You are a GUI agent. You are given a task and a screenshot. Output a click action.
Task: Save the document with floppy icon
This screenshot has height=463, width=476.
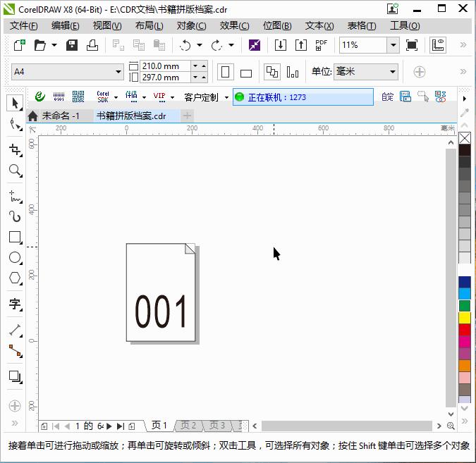tap(72, 45)
